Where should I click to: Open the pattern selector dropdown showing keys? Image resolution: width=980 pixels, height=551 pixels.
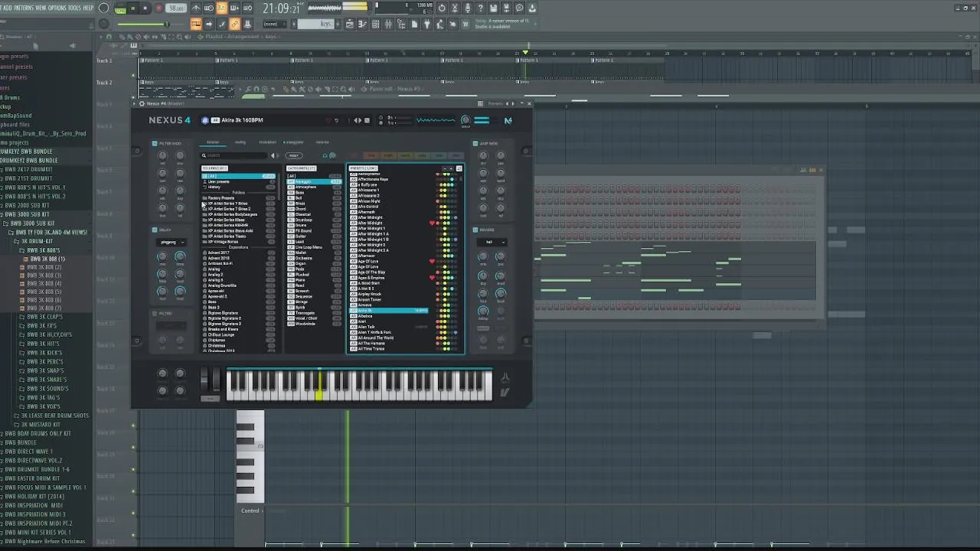[316, 24]
